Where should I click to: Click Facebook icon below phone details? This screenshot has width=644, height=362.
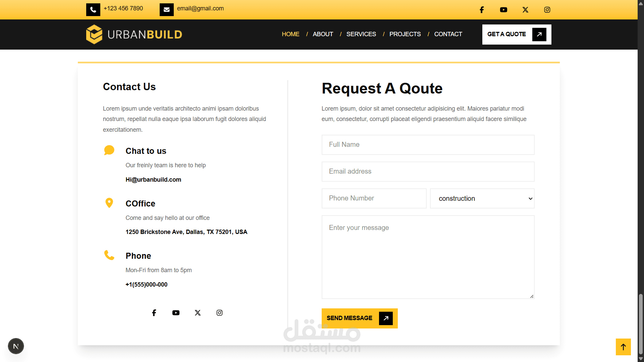(154, 313)
